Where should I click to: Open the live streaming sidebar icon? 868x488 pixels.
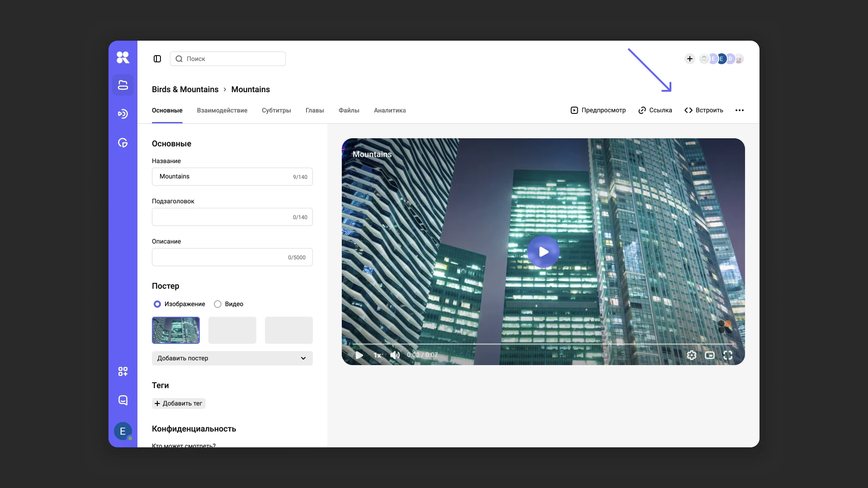123,114
